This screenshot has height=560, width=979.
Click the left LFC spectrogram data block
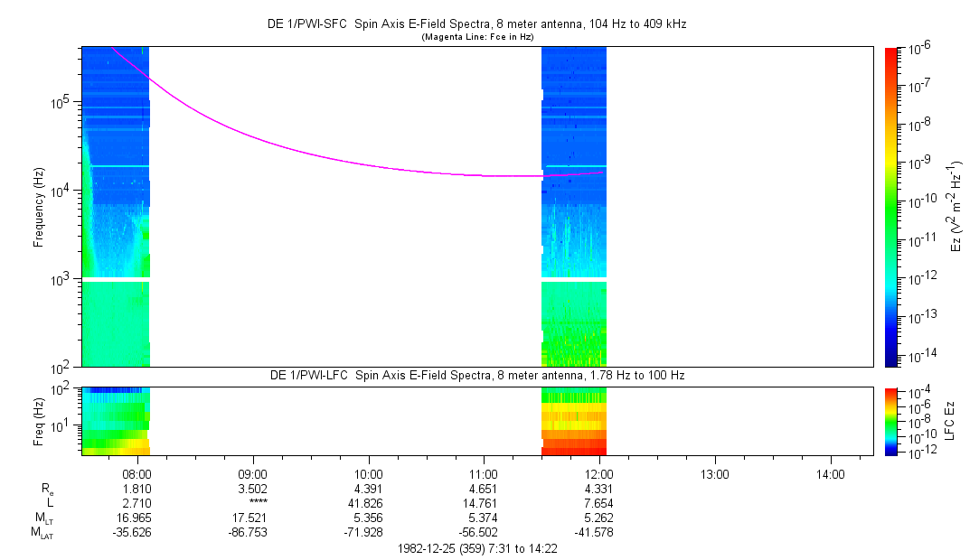pyautogui.click(x=115, y=420)
